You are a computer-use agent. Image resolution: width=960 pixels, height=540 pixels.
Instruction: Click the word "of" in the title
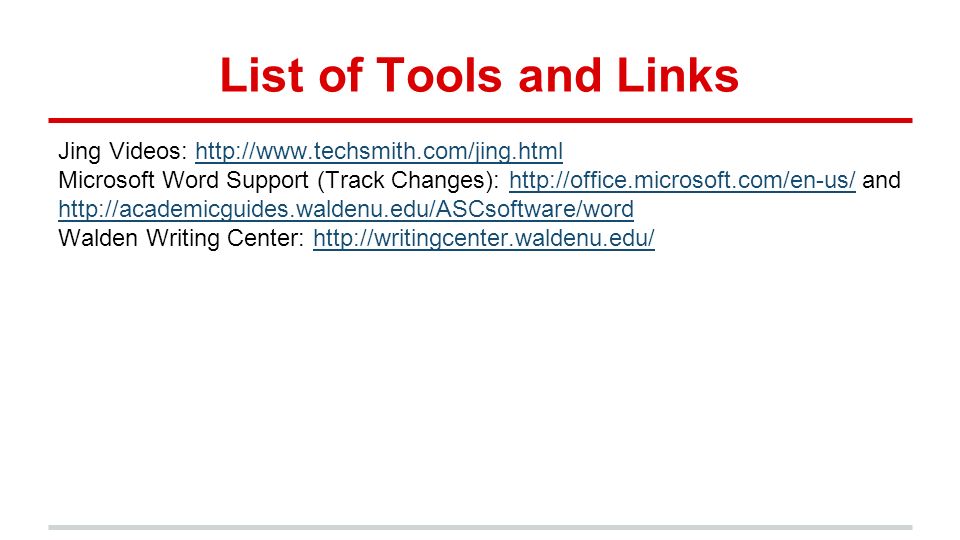(340, 75)
